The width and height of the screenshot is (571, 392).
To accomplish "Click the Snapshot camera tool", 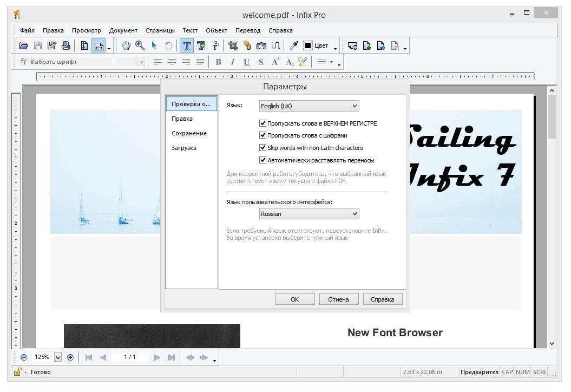I will pyautogui.click(x=261, y=46).
